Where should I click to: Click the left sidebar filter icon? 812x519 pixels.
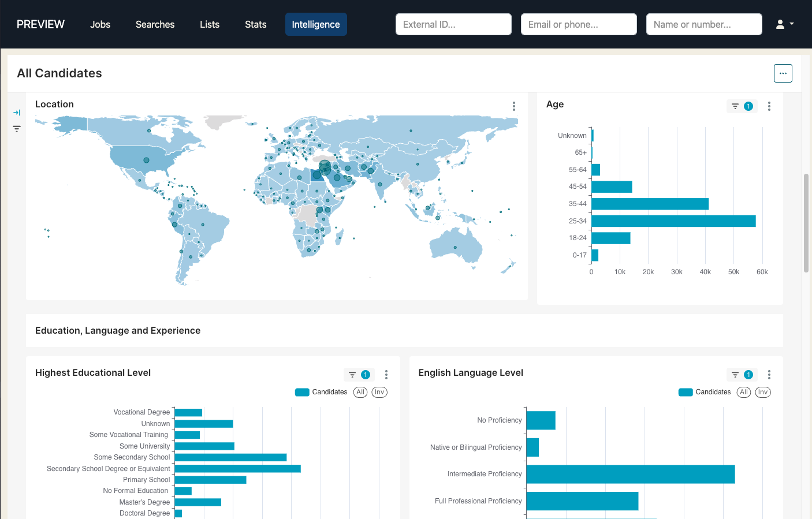tap(17, 129)
